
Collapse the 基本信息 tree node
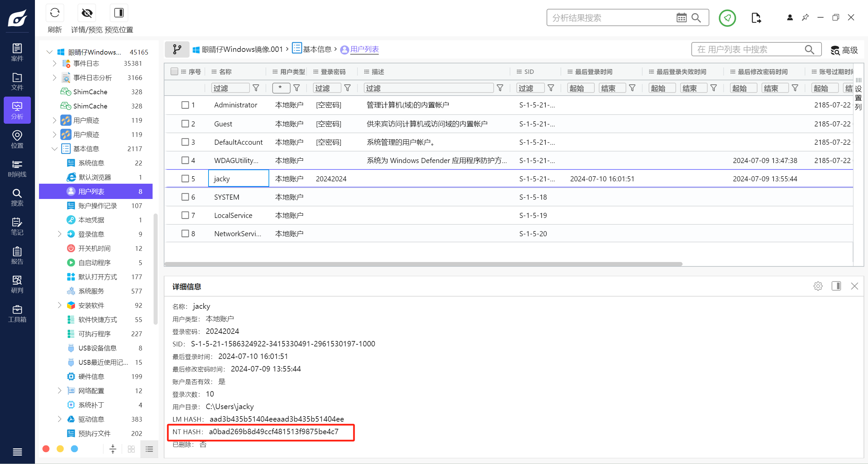[54, 149]
